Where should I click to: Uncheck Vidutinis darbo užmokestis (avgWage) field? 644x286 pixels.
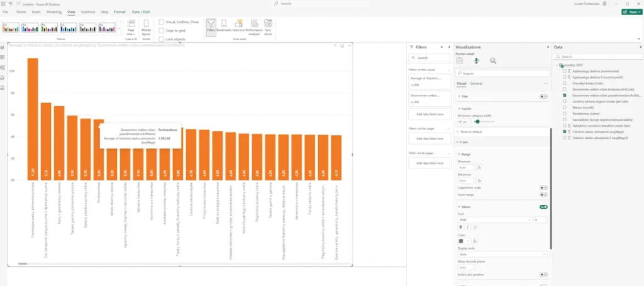coord(565,132)
